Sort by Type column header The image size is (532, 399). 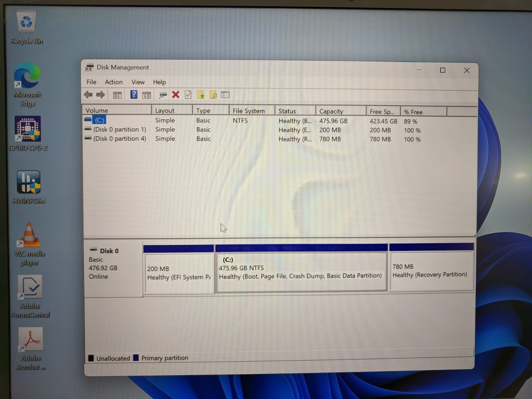210,110
